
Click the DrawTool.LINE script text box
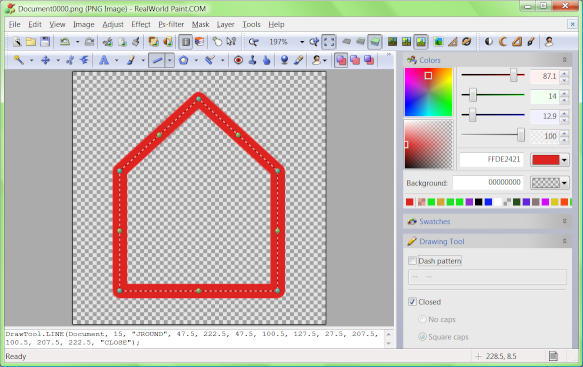[195, 338]
